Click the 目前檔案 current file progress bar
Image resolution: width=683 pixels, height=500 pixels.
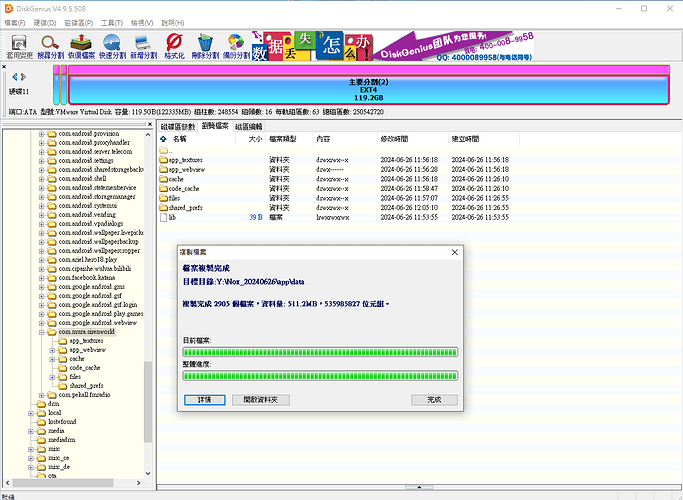[x=321, y=352]
